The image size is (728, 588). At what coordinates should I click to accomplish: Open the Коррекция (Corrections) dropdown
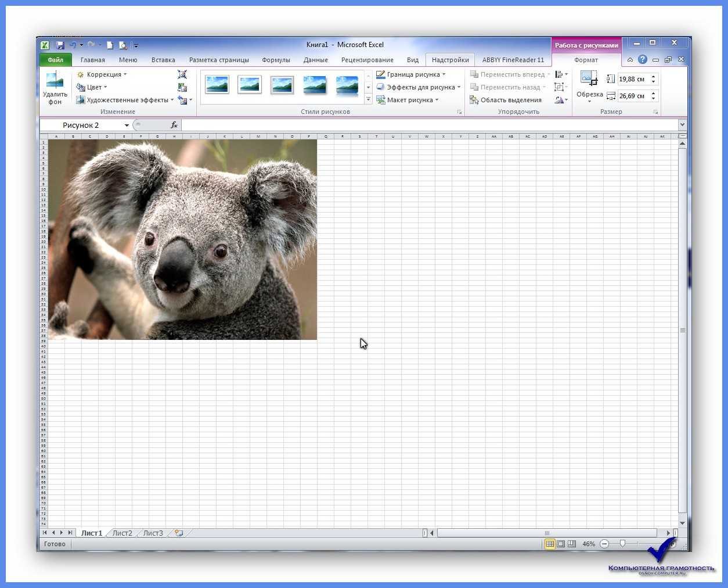point(102,74)
